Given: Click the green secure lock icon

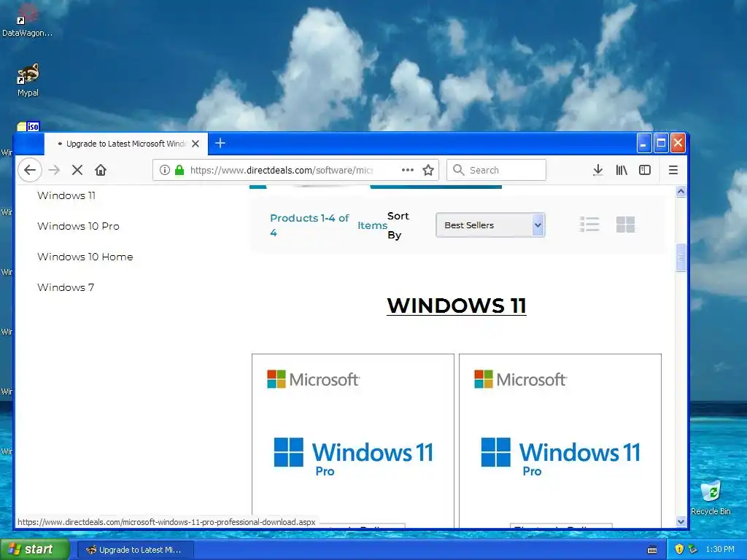Looking at the screenshot, I should [179, 170].
